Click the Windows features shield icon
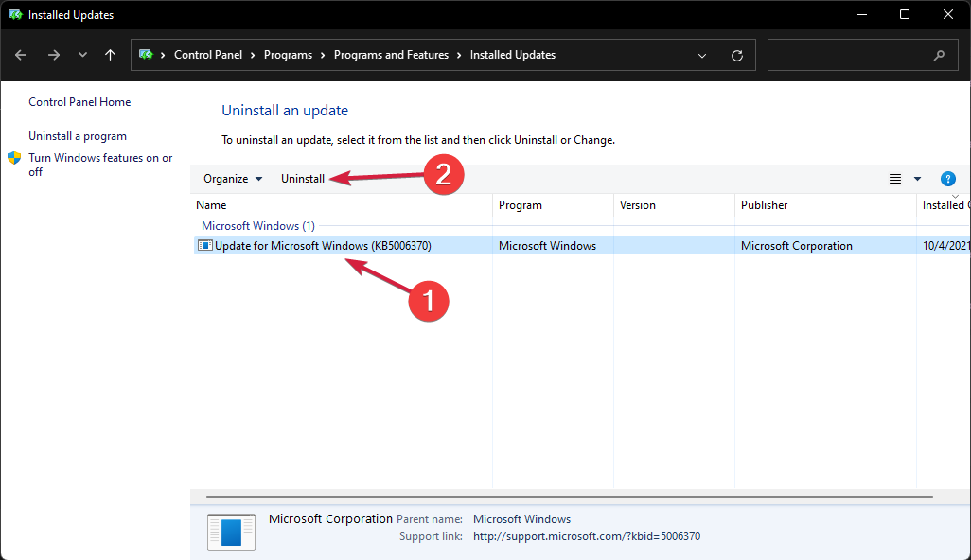The width and height of the screenshot is (971, 560). pyautogui.click(x=14, y=158)
